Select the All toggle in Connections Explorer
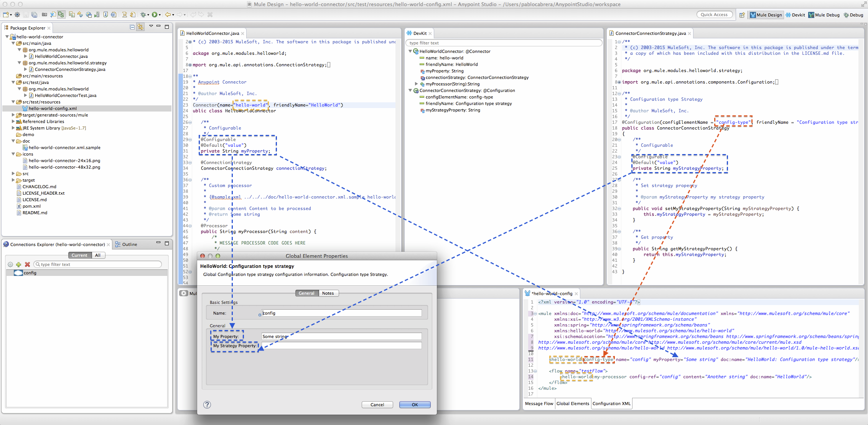Viewport: 868px width, 425px height. pos(98,255)
